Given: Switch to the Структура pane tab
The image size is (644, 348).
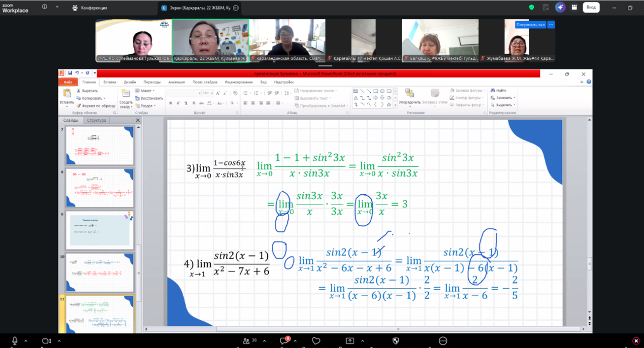Looking at the screenshot, I should [96, 121].
